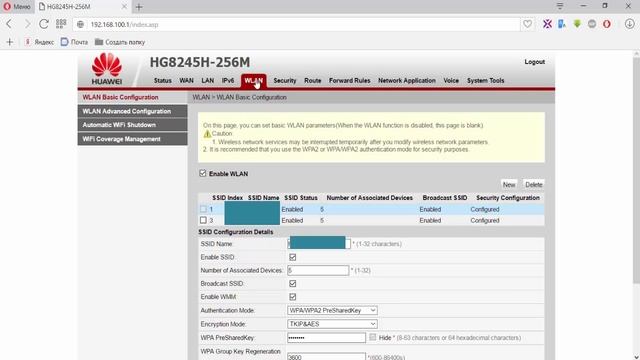
Task: Open the IPv6 menu
Action: pos(228,81)
